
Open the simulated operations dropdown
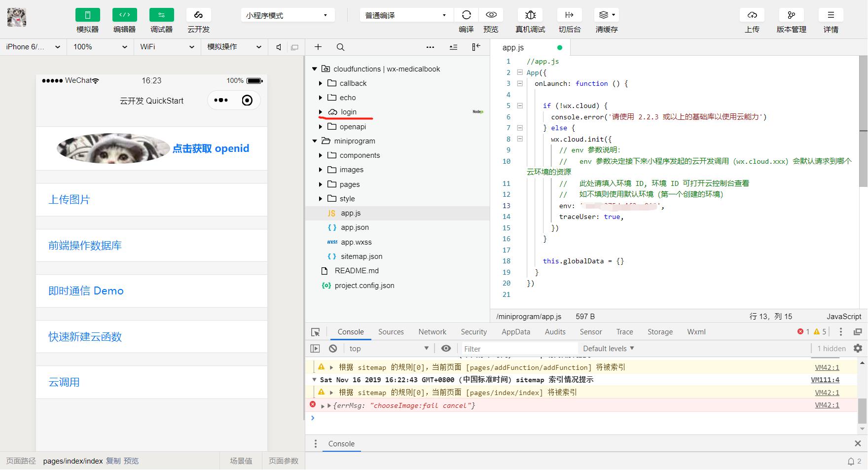coord(234,47)
